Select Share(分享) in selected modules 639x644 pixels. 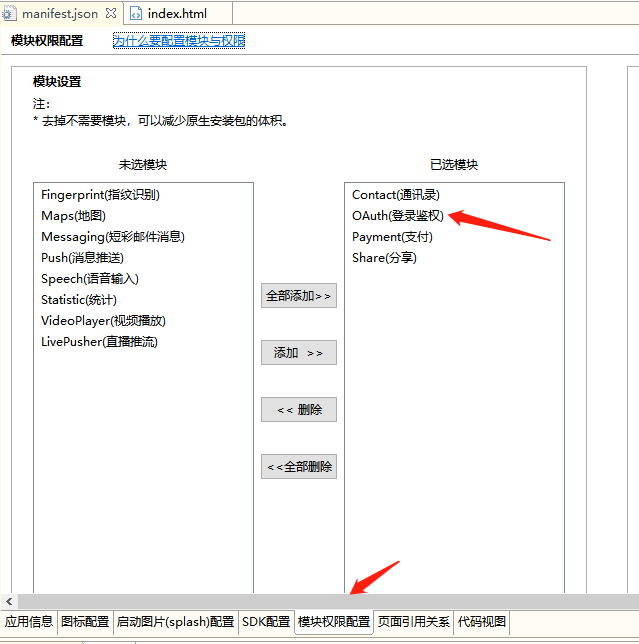pos(384,258)
